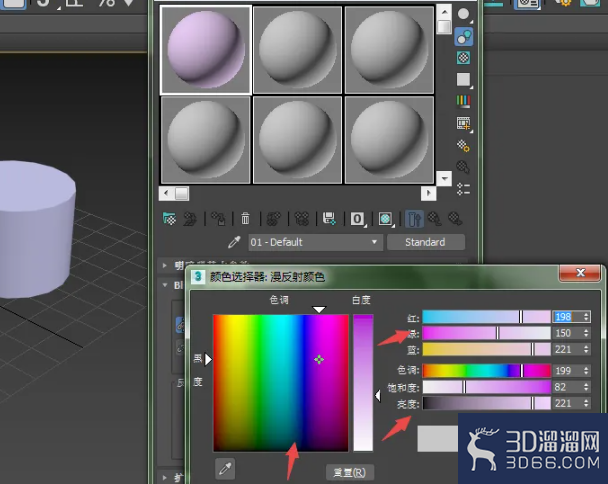Adjust the Green channel slider
This screenshot has width=608, height=484.
(x=486, y=333)
